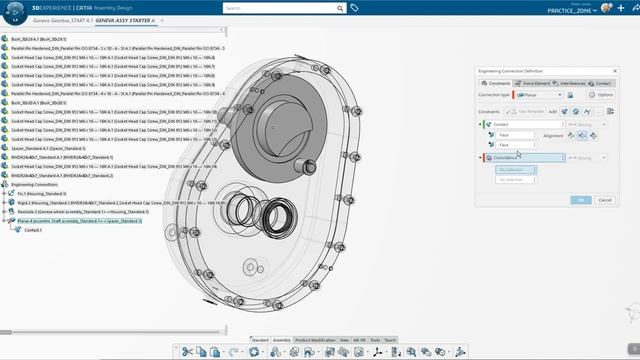The image size is (640, 360).
Task: Open the user profile avatar in the top bar
Action: 607,8
